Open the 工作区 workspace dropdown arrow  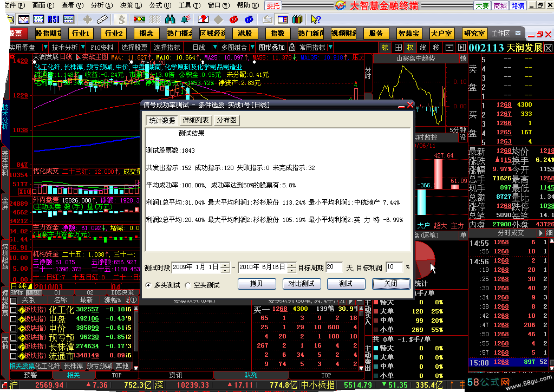(x=518, y=33)
